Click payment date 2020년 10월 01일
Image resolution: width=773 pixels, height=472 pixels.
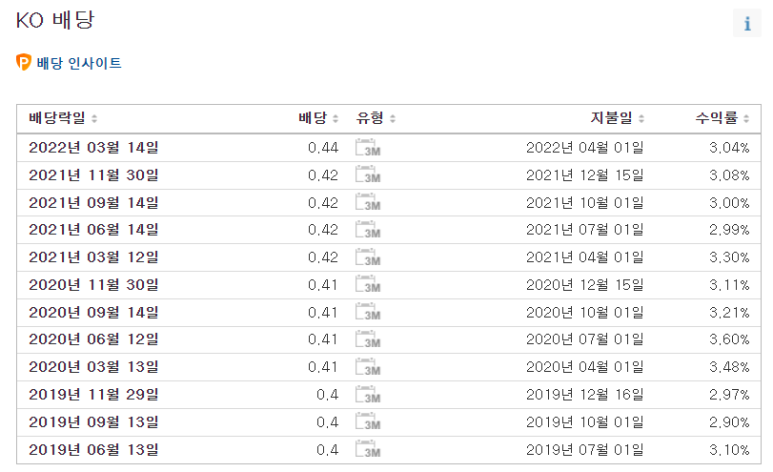(585, 313)
